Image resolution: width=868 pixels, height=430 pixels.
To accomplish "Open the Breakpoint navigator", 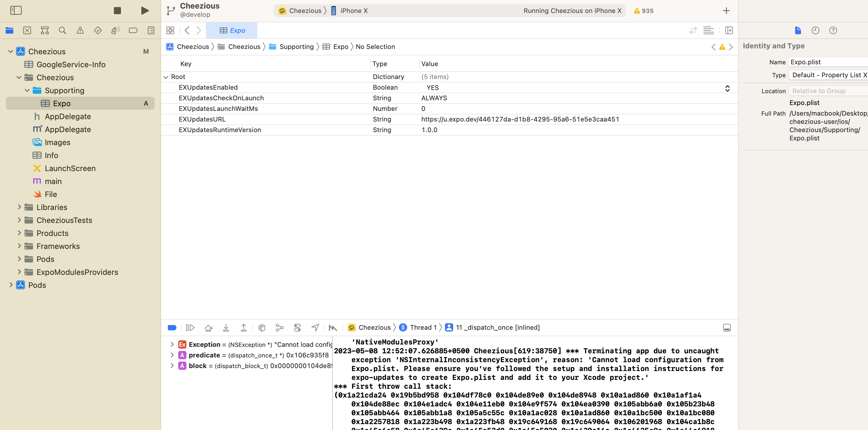I will pyautogui.click(x=133, y=30).
